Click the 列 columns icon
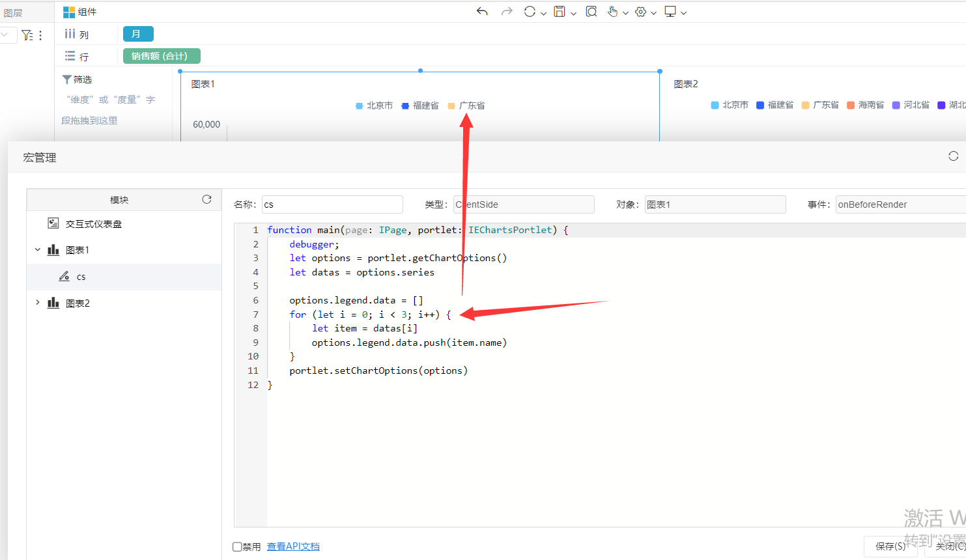 pos(70,34)
